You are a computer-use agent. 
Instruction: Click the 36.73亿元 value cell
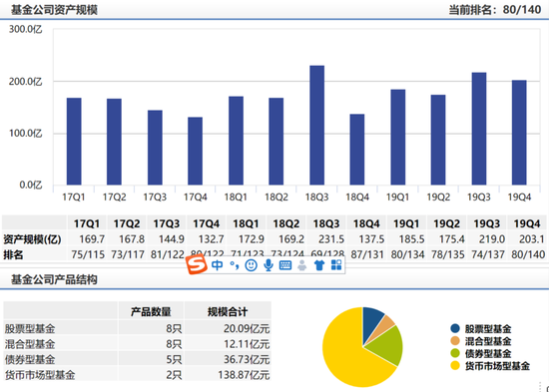pos(247,359)
